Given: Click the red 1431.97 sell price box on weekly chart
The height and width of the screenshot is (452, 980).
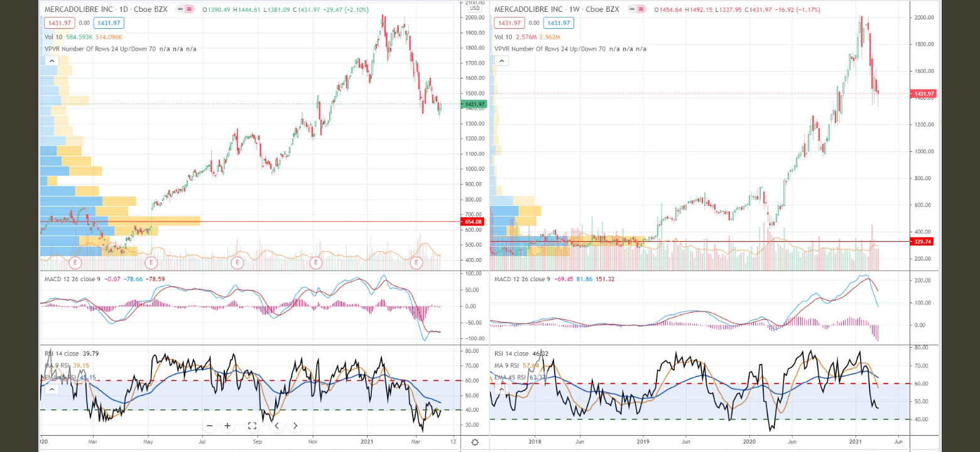Looking at the screenshot, I should (x=509, y=23).
